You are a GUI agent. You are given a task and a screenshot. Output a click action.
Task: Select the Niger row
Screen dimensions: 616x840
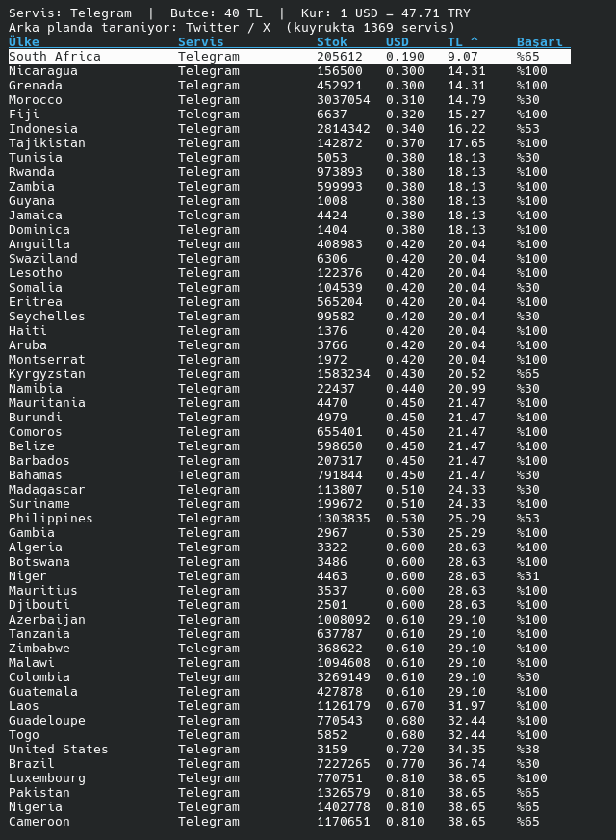(x=290, y=576)
